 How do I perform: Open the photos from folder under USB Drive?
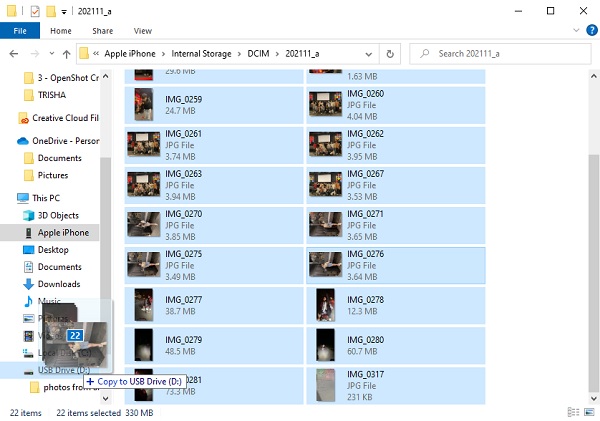click(x=64, y=387)
